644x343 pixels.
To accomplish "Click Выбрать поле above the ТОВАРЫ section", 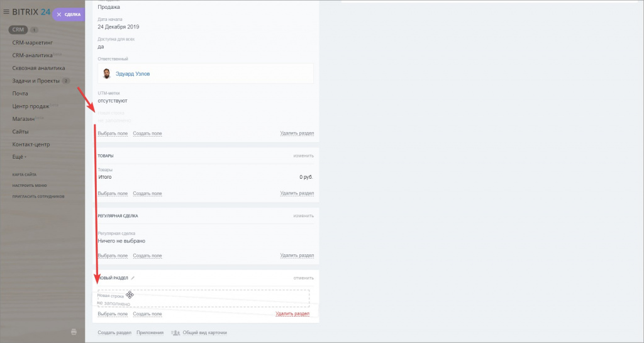I will click(113, 133).
